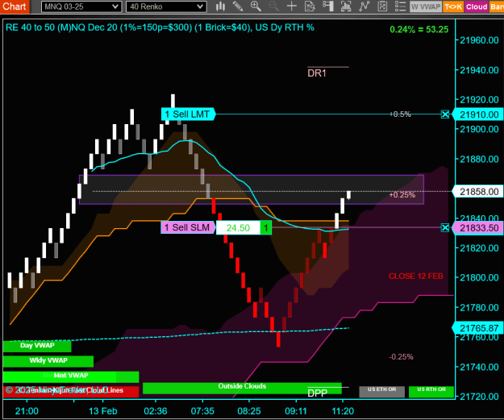Click the strategy clipboard icon in toolbar

click(382, 6)
